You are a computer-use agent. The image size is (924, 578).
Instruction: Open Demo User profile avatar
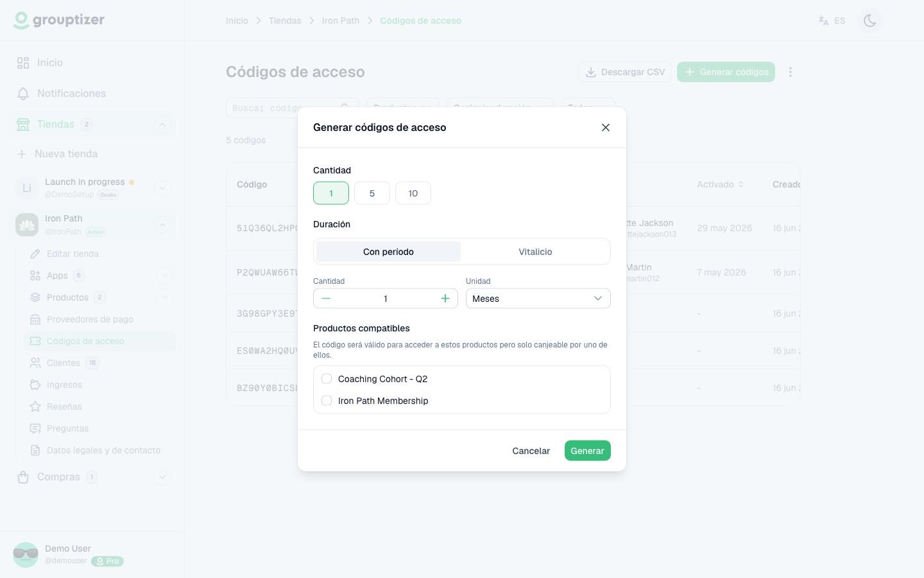26,555
